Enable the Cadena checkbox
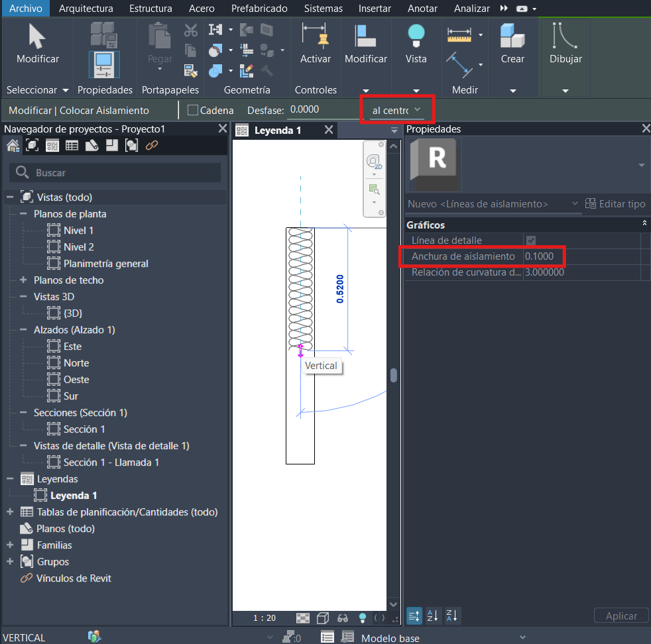 pyautogui.click(x=194, y=110)
